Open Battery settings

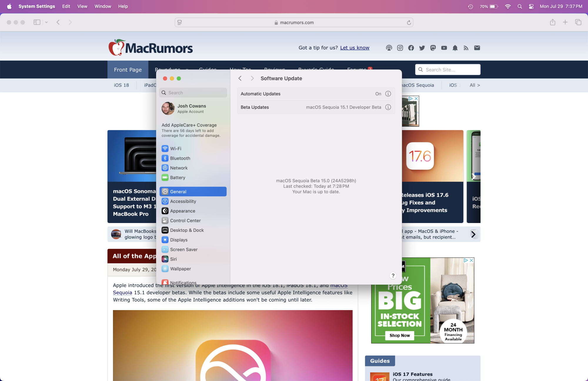178,178
